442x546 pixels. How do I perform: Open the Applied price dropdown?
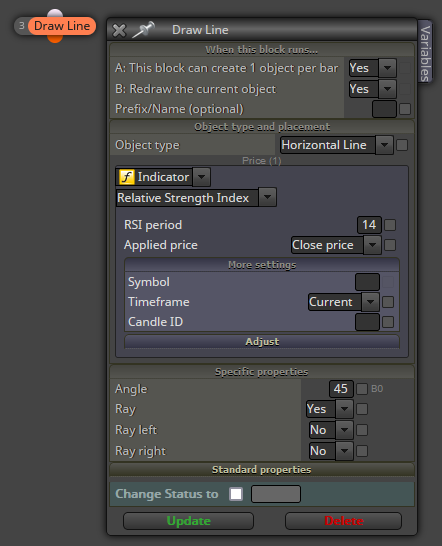pos(336,245)
